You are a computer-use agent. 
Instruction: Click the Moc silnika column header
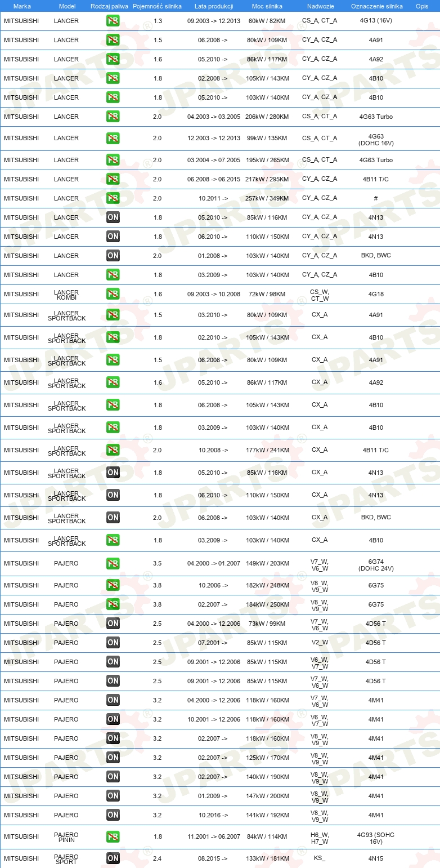pos(267,6)
